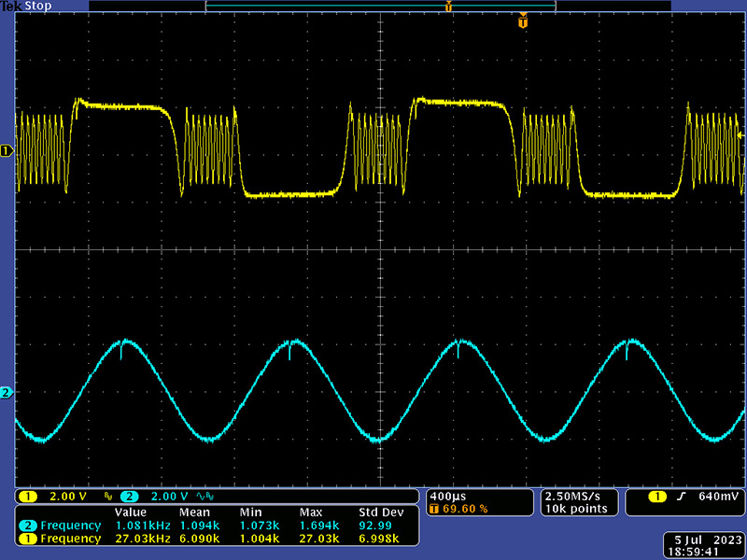Click the 2.50MS/s sample rate readout
The image size is (747, 560).
coord(572,497)
